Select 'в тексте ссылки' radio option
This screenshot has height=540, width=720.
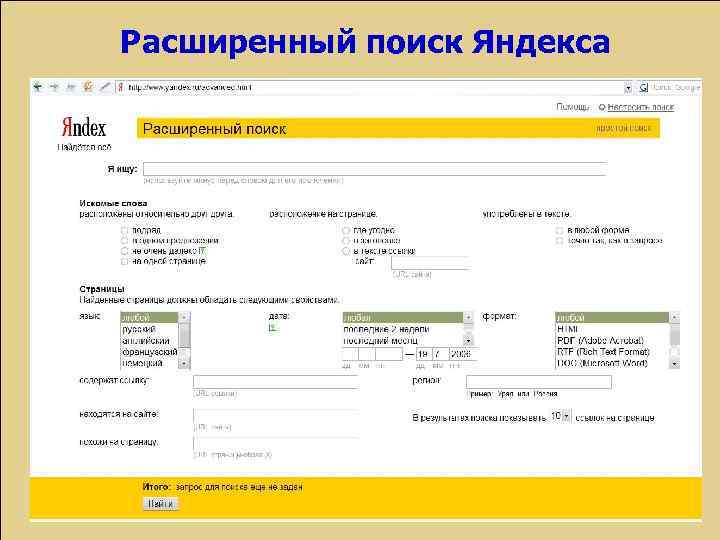(346, 251)
